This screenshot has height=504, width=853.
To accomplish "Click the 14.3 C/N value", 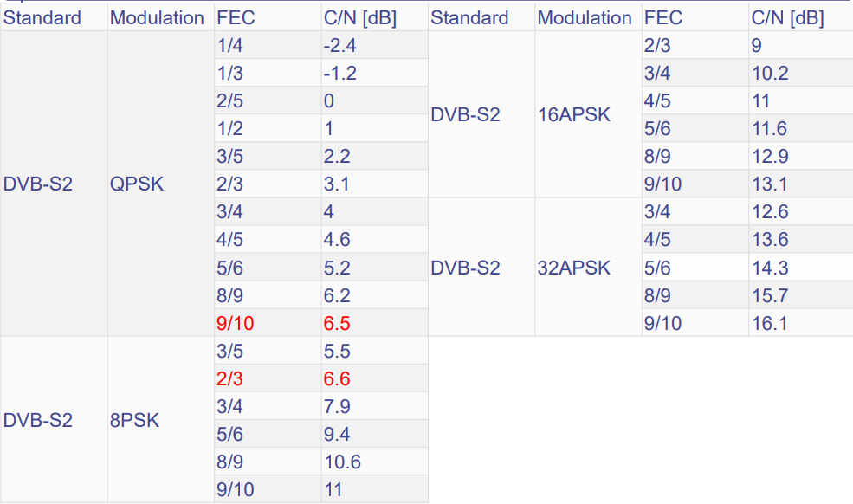I will [769, 268].
